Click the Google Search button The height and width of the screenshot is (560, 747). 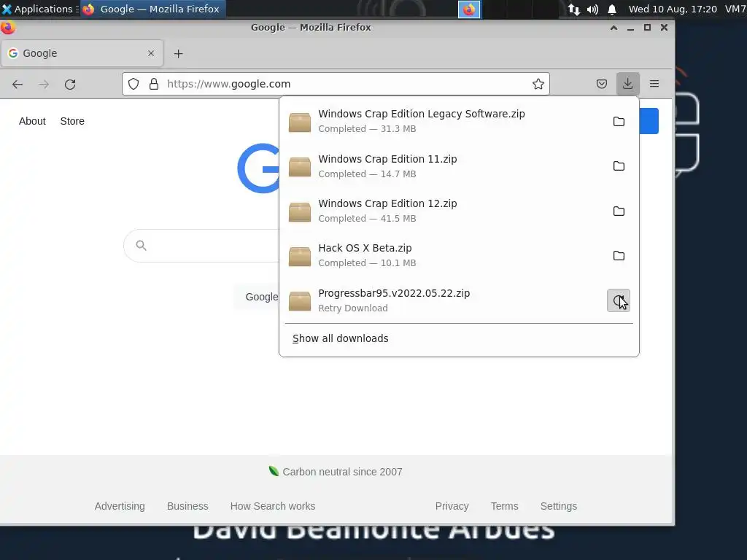coord(258,297)
